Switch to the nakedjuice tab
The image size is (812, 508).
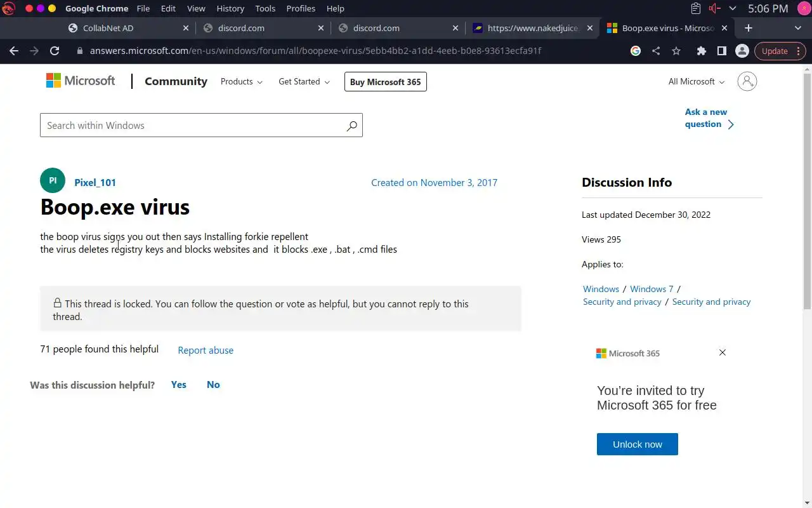(533, 28)
